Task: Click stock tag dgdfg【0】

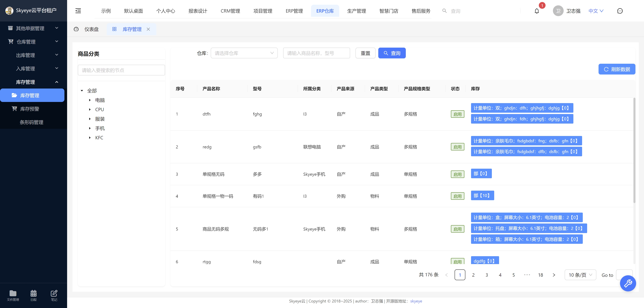Action: click(x=485, y=260)
